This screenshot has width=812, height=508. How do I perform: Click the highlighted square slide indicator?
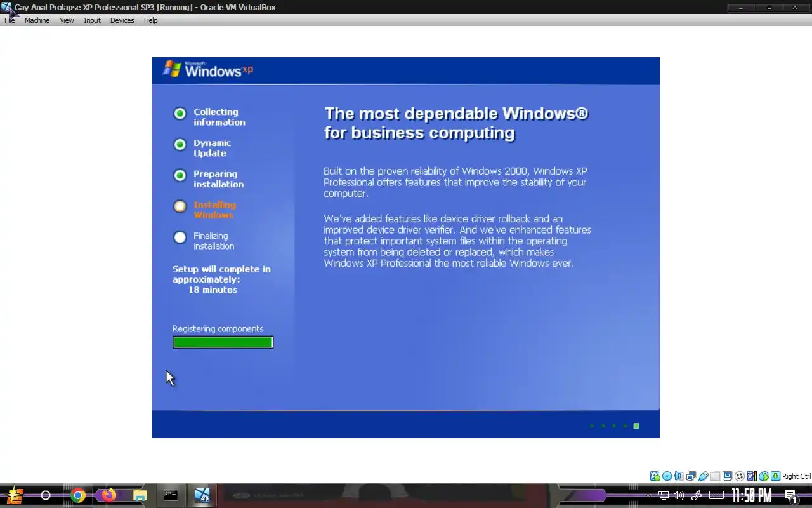pos(636,426)
